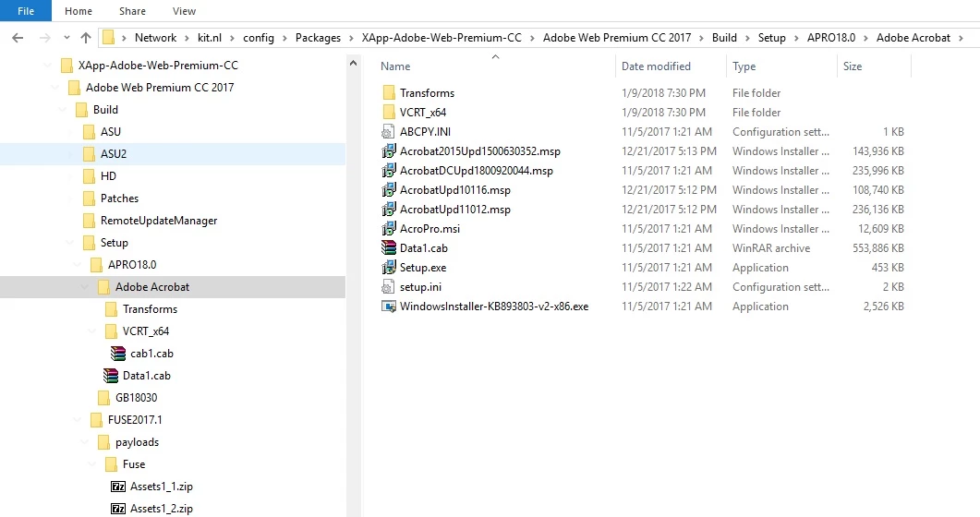980x517 pixels.
Task: Click the AcrobatDCUpd1800920044.msp installer icon
Action: point(388,171)
